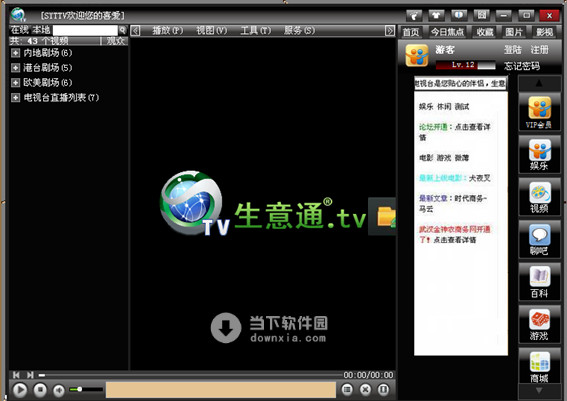Expand the 港台剧场 (5) category
567x401 pixels.
[x=15, y=68]
